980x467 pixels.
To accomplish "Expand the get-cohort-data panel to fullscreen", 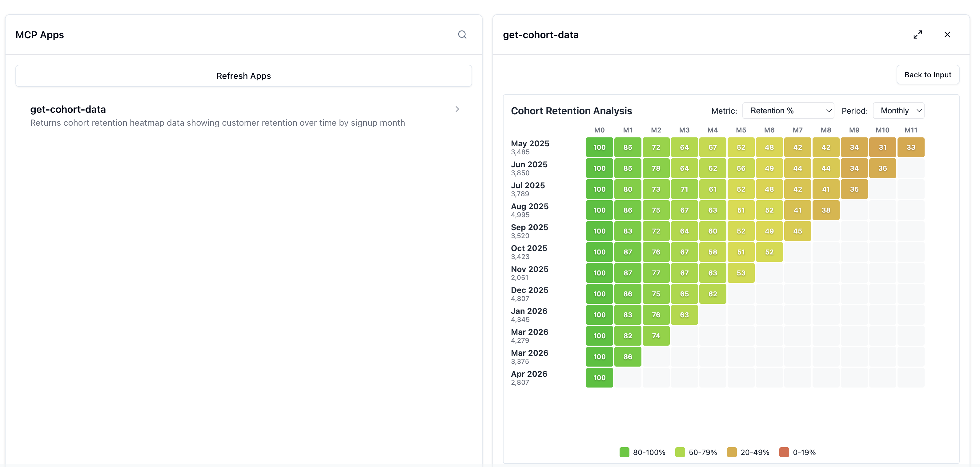I will (918, 35).
